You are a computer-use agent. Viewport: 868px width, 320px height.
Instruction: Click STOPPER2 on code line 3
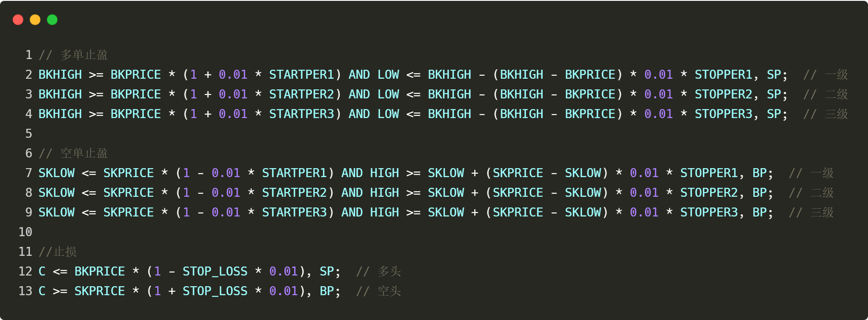click(723, 94)
